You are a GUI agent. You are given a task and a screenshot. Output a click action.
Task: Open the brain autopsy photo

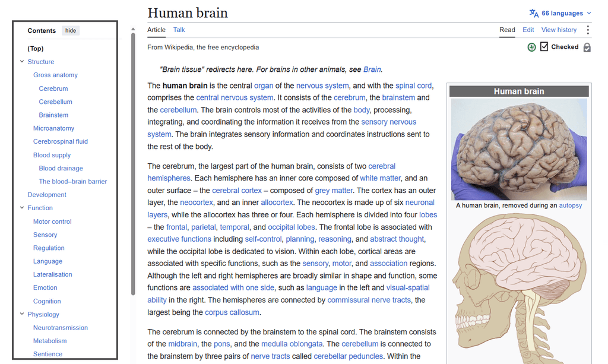pyautogui.click(x=519, y=149)
